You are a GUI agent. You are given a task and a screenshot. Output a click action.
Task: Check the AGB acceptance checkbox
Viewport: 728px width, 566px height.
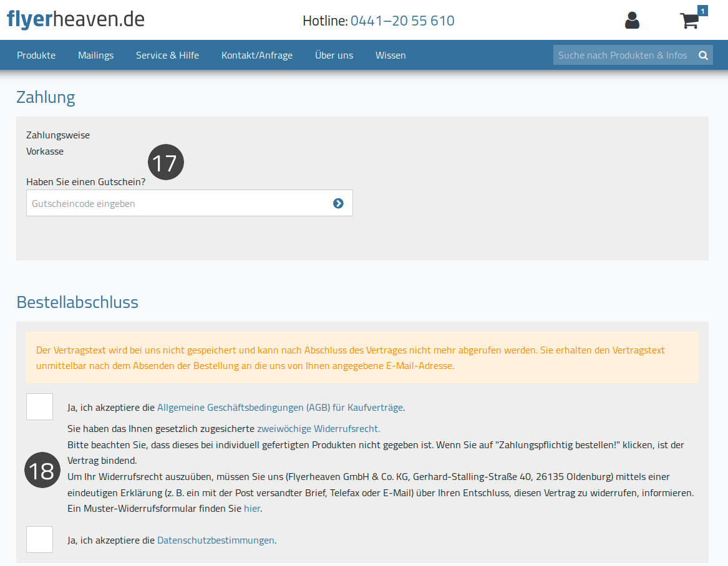click(x=39, y=407)
